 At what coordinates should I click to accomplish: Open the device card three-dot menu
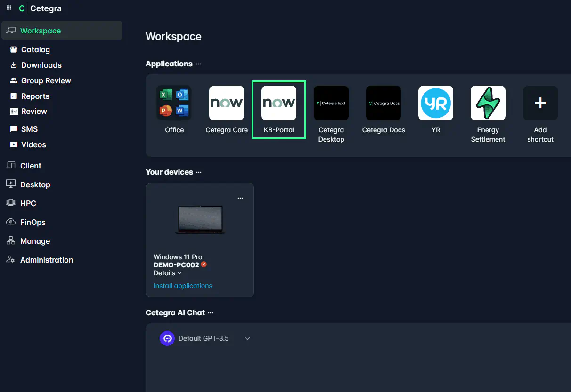click(x=240, y=198)
